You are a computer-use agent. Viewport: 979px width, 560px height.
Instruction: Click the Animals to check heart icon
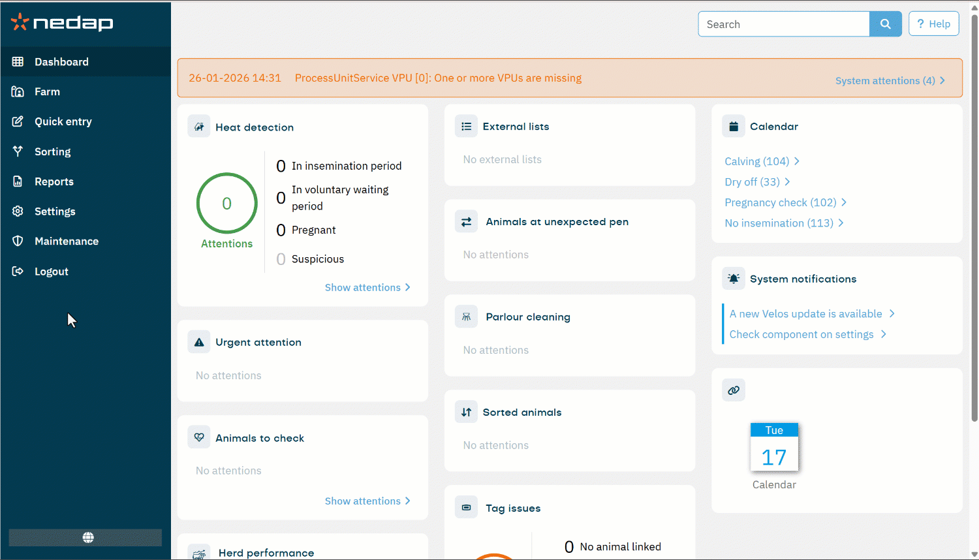click(199, 437)
